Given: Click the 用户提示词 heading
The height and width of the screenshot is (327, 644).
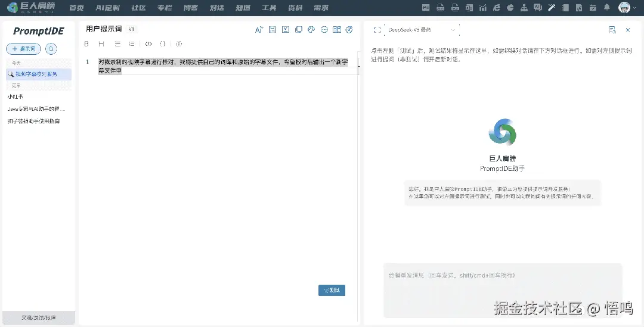Looking at the screenshot, I should coord(104,29).
